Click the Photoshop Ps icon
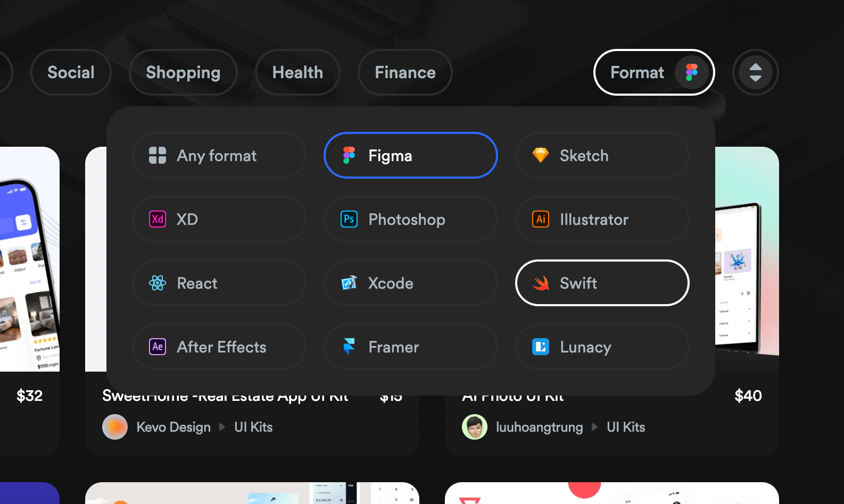 (349, 219)
